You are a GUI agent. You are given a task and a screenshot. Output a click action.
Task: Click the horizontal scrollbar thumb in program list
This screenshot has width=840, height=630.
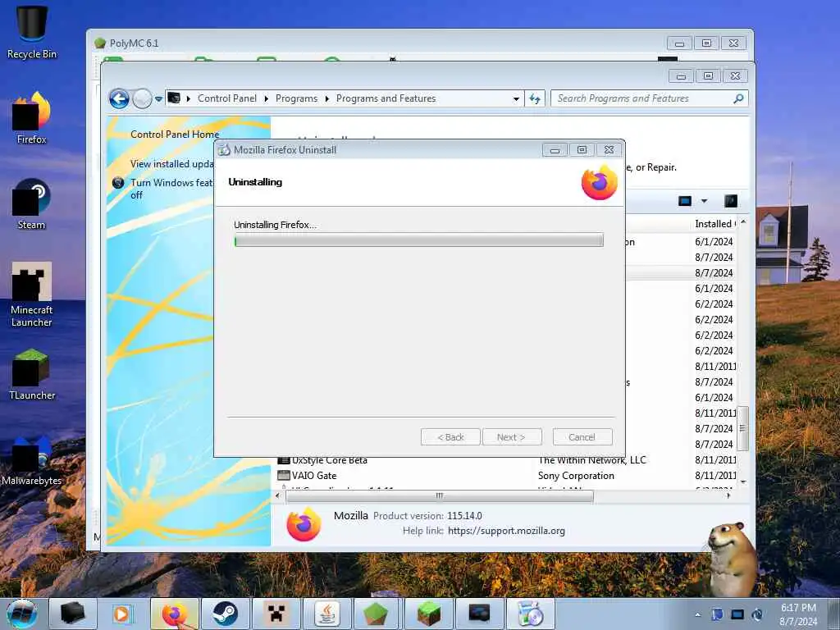(x=440, y=496)
